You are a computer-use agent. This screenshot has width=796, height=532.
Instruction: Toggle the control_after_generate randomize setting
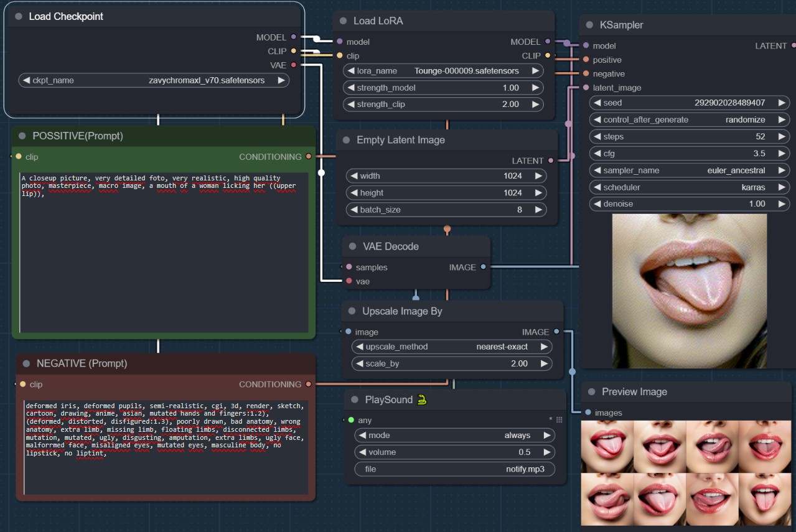click(x=689, y=119)
